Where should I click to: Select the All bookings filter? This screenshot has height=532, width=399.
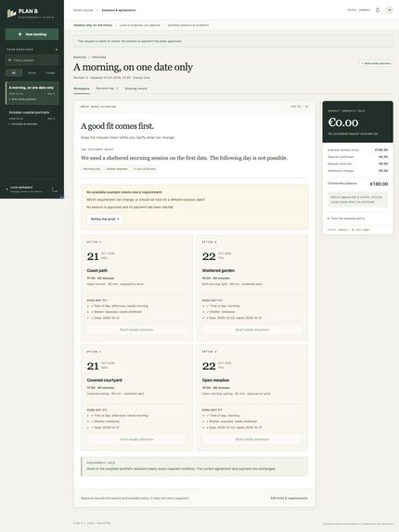[14, 73]
